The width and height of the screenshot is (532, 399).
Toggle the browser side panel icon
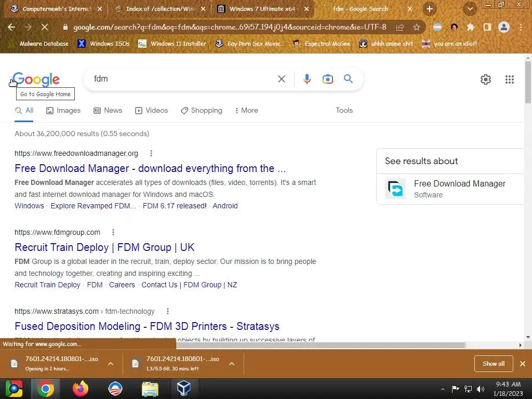pos(487,27)
